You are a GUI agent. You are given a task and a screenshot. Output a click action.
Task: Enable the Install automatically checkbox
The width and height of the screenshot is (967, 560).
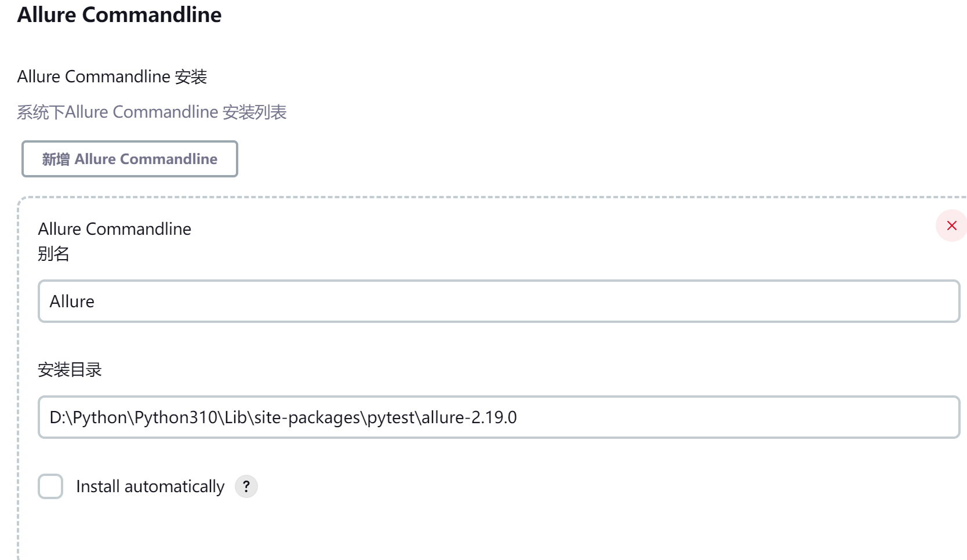50,486
